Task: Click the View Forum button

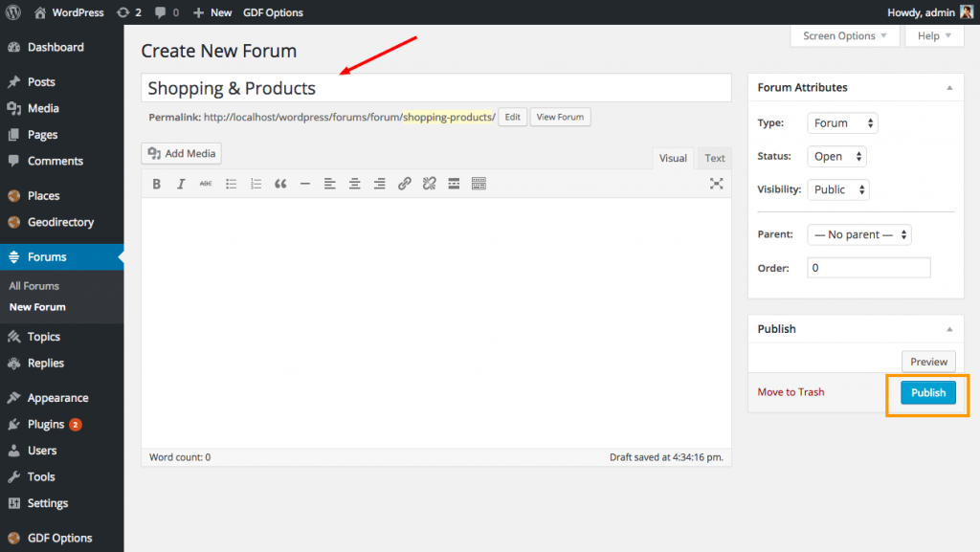Action: pos(560,117)
